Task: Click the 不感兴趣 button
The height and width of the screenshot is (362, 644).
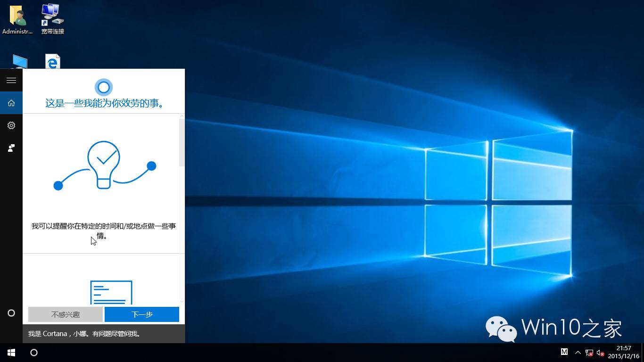Action: click(x=66, y=314)
